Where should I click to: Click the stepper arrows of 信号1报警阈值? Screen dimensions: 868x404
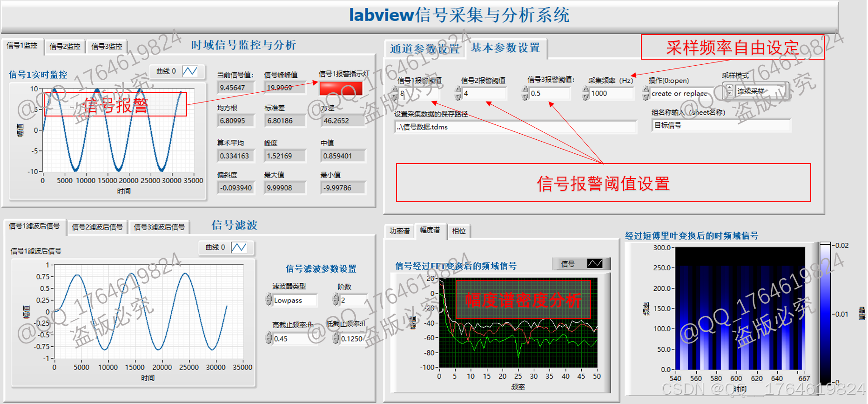[395, 93]
